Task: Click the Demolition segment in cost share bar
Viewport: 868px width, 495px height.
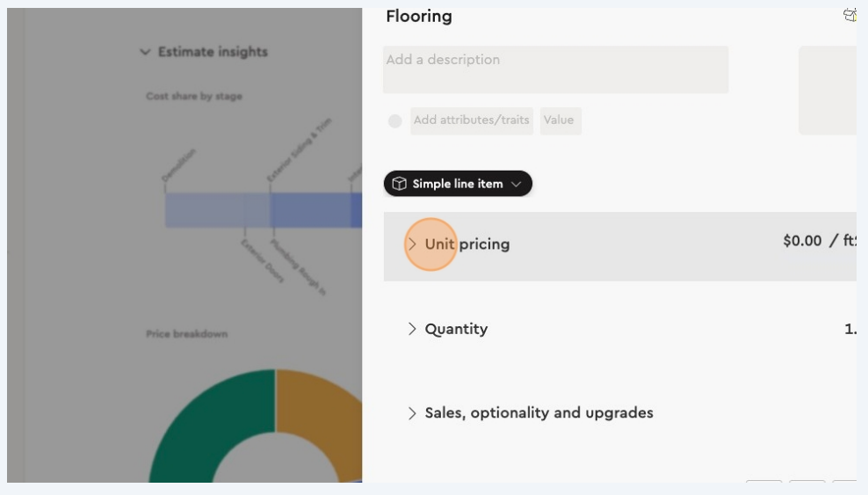Action: (205, 211)
